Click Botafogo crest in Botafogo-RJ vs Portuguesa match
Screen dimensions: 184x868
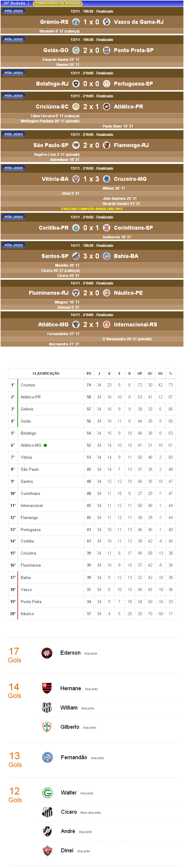point(76,83)
